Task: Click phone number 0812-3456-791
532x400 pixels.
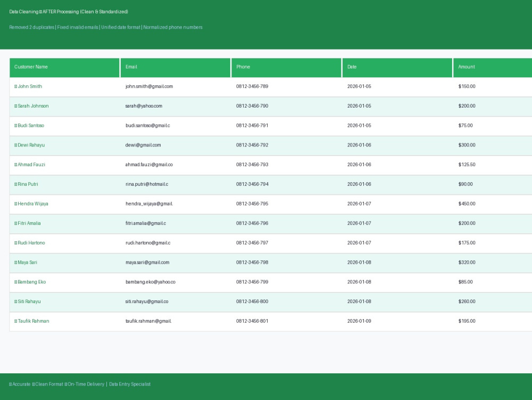Action: point(252,126)
